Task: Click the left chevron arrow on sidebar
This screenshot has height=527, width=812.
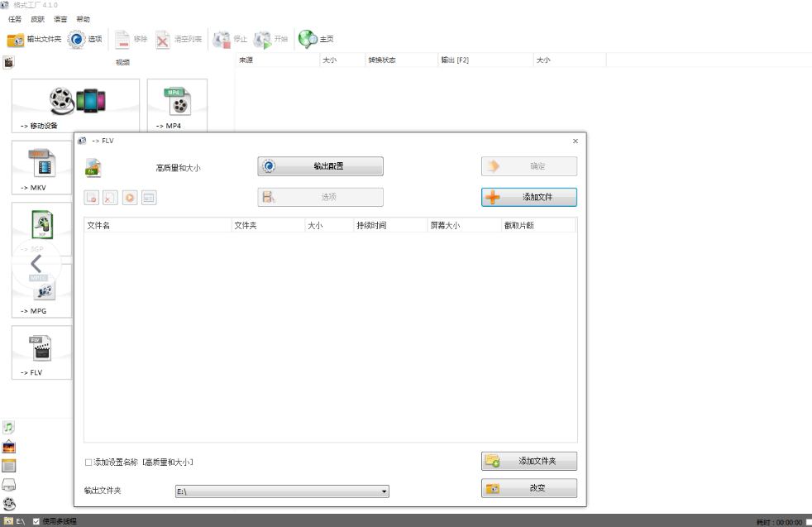Action: coord(36,264)
